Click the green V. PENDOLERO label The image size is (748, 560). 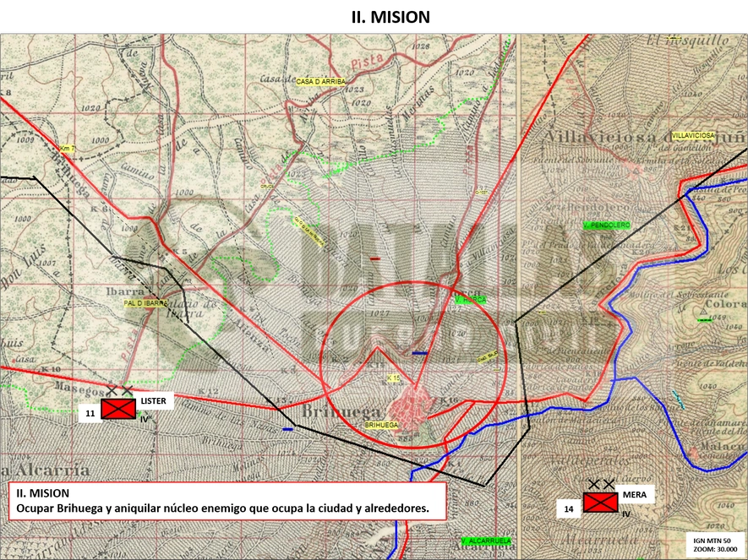(x=606, y=225)
